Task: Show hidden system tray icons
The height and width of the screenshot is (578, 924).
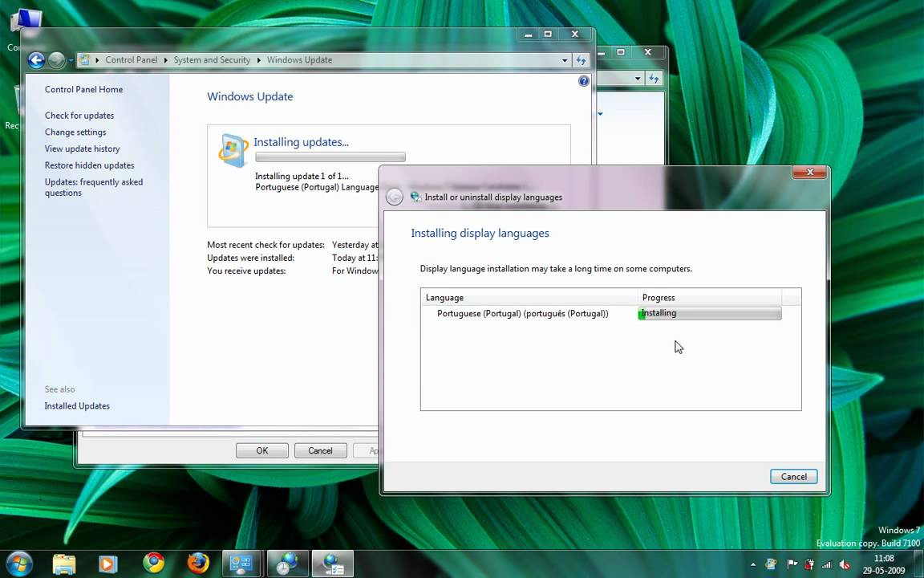Action: (752, 564)
